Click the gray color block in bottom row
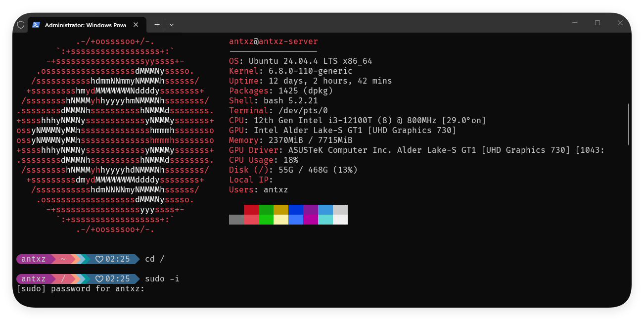 (x=236, y=220)
